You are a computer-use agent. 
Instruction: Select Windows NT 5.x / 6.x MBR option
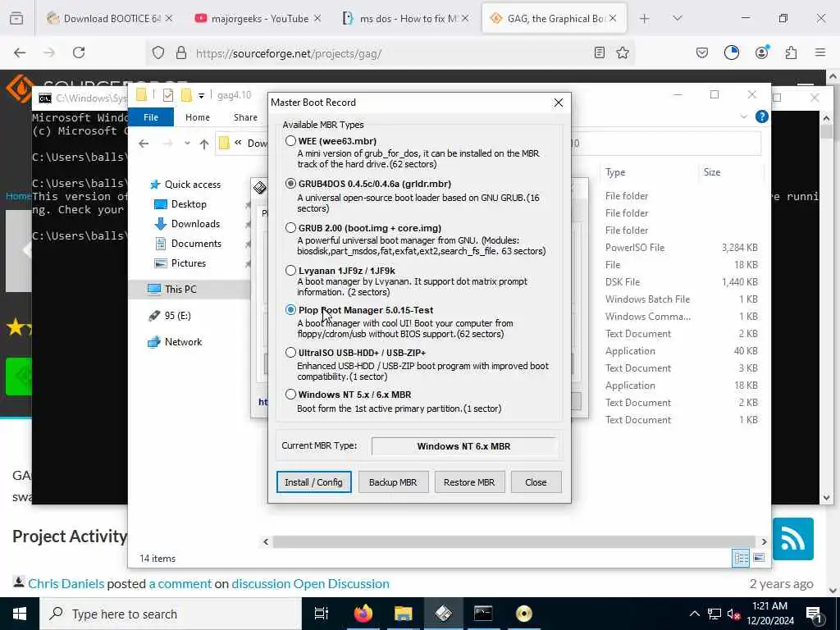[x=290, y=395]
